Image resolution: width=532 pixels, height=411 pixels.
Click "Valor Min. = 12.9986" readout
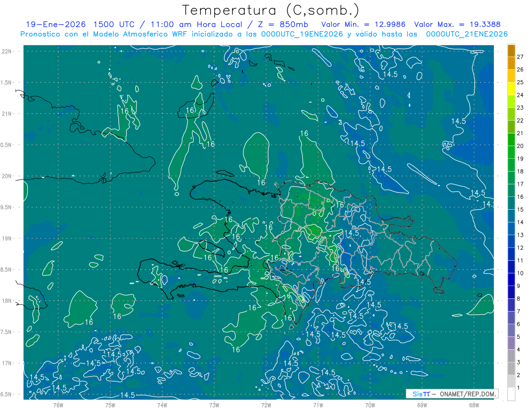364,24
